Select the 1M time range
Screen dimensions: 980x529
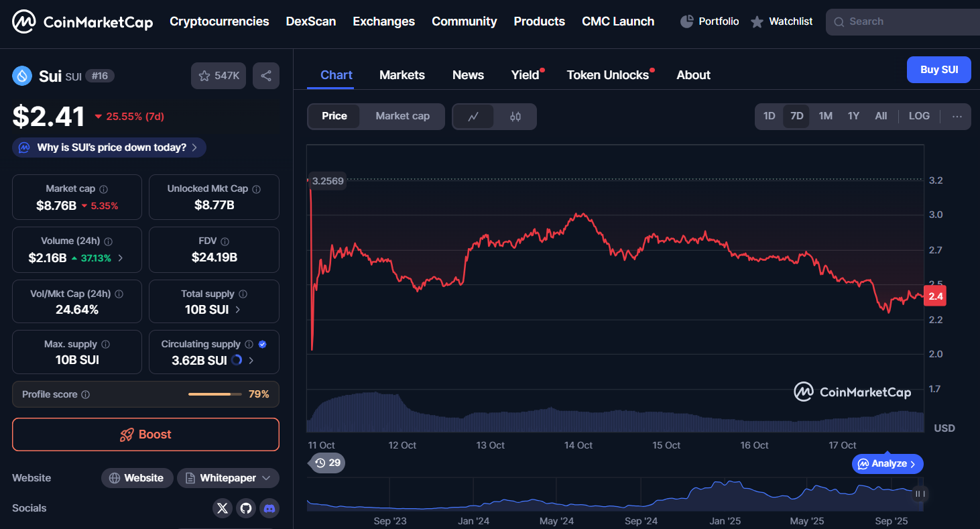coord(825,116)
